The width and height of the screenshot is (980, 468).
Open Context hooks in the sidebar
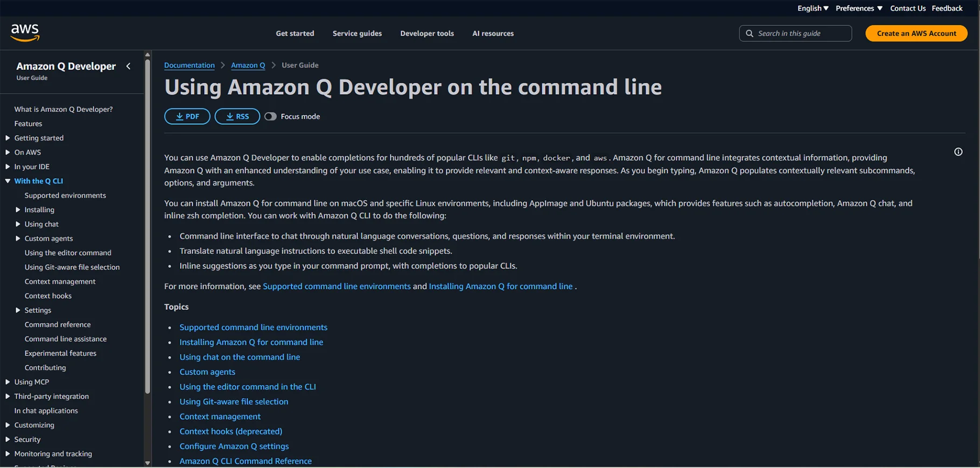pyautogui.click(x=48, y=296)
